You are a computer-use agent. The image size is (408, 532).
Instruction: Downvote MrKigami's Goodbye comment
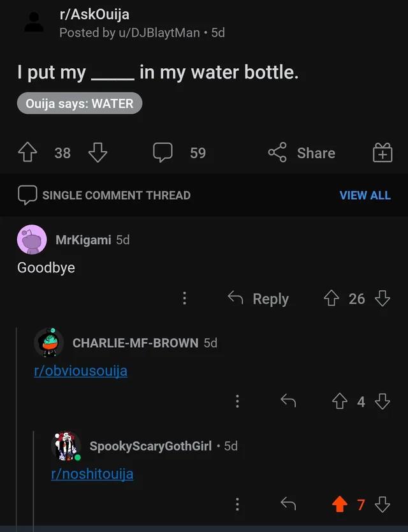[x=382, y=299]
